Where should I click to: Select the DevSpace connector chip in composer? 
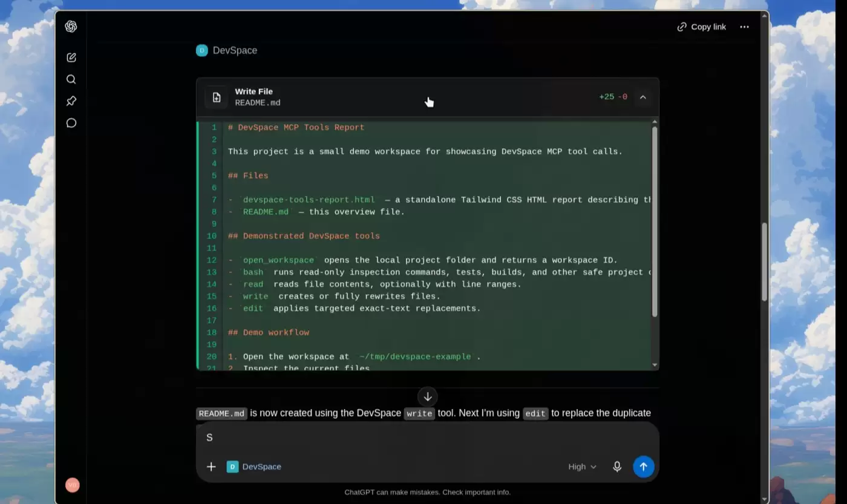254,466
